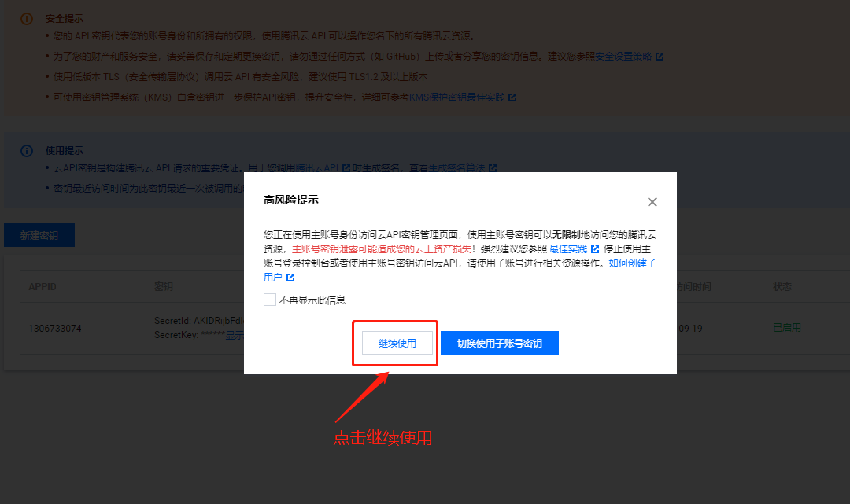The width and height of the screenshot is (850, 504).
Task: Click external-link icon beside 安全设置策略
Action: (660, 57)
